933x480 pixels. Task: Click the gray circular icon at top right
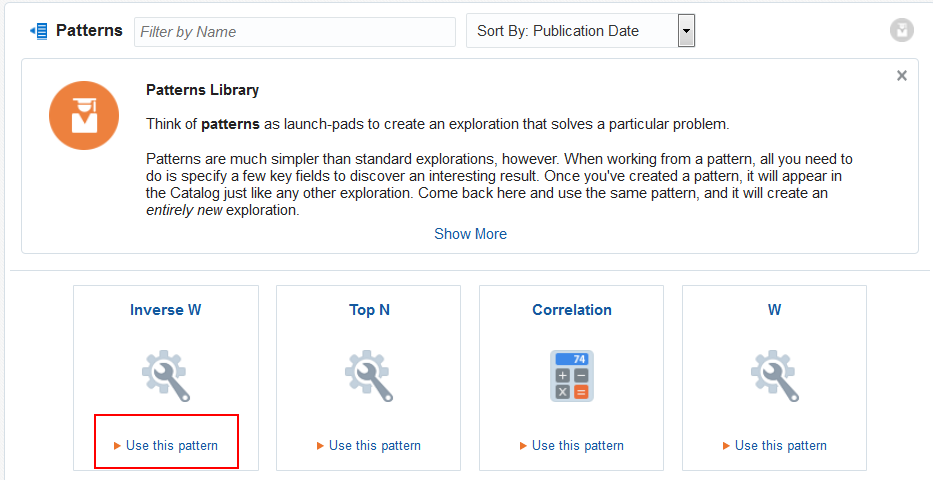[x=901, y=30]
